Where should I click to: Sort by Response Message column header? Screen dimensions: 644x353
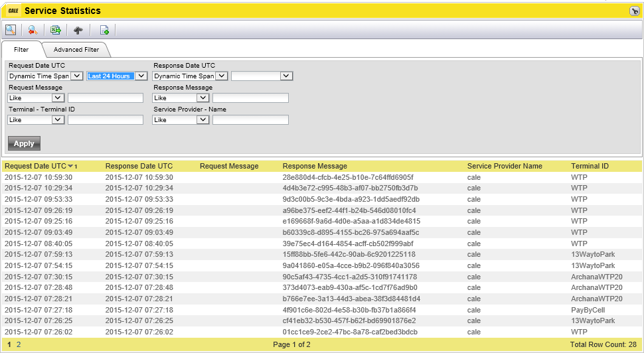[315, 167]
